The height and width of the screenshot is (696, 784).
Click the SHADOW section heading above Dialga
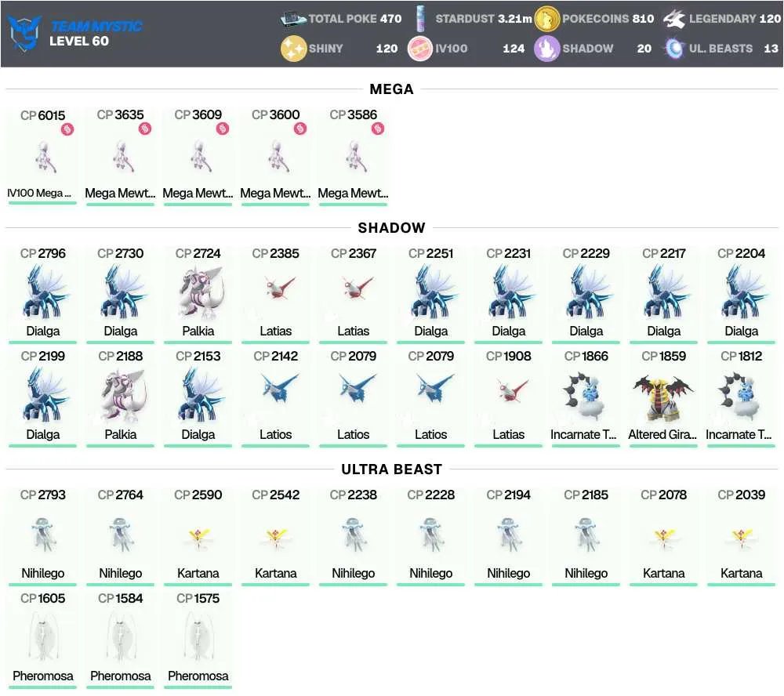[391, 228]
